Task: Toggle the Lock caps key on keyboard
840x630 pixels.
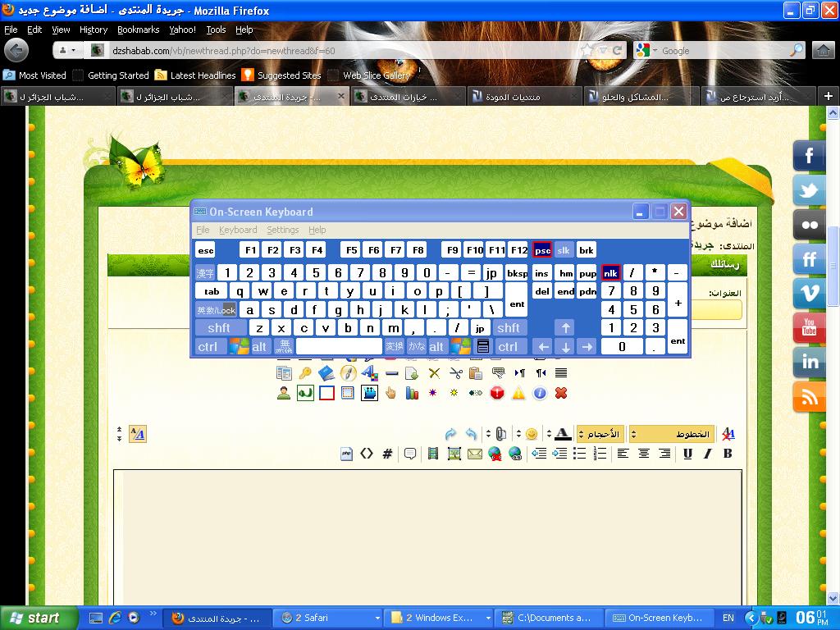Action: coord(216,310)
